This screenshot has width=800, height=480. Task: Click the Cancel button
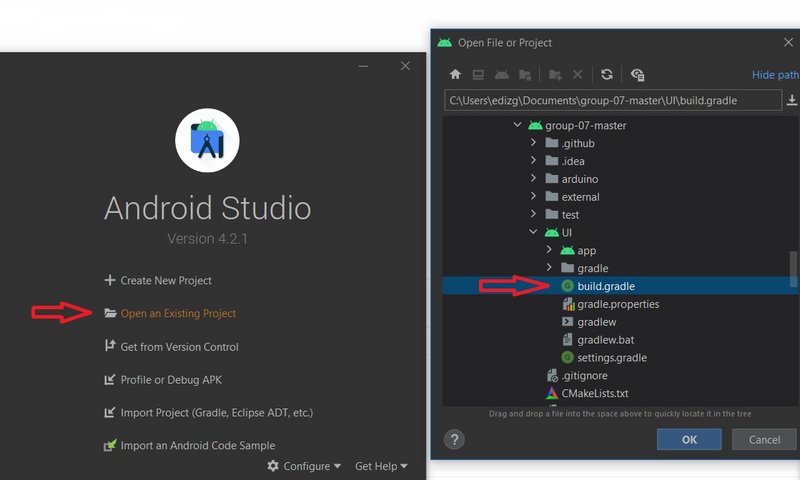(x=764, y=439)
